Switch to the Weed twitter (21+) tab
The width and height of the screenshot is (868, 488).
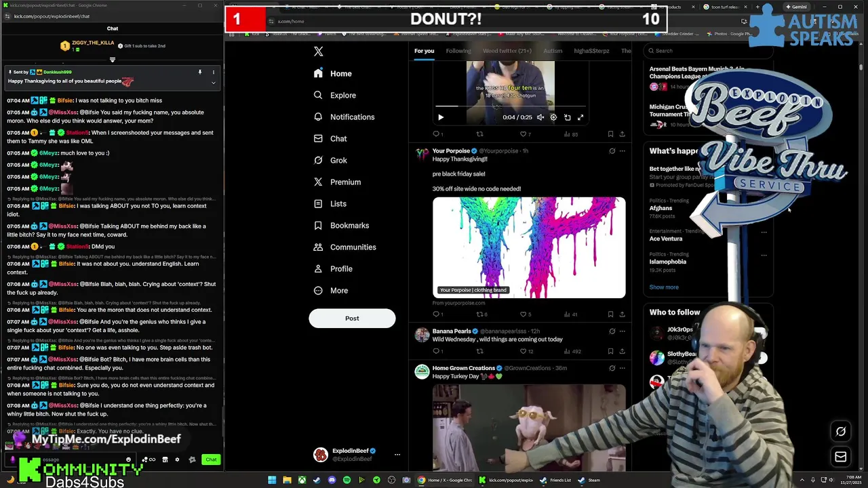(x=507, y=51)
